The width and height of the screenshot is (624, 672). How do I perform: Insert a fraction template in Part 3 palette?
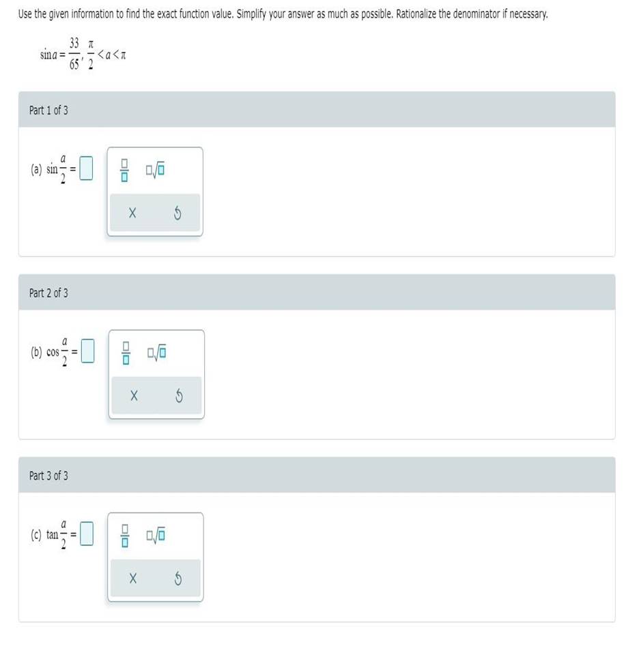click(x=125, y=536)
